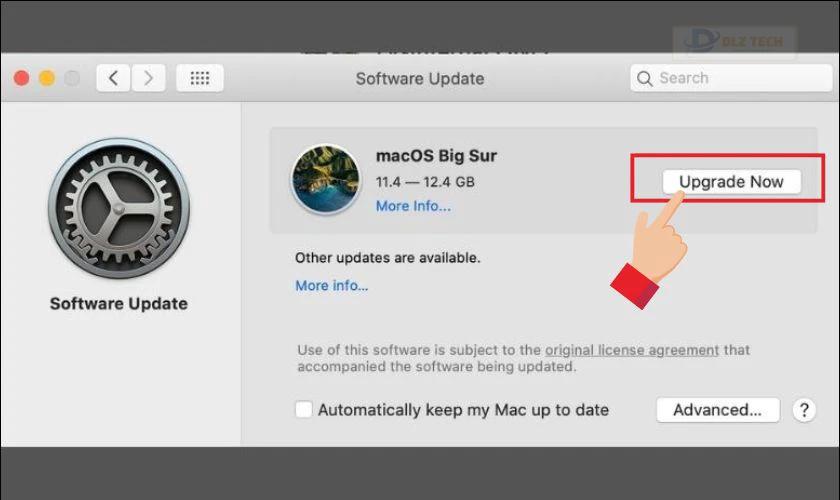Click the 'macOS Big Sur' title text
840x500 pixels.
click(x=436, y=156)
